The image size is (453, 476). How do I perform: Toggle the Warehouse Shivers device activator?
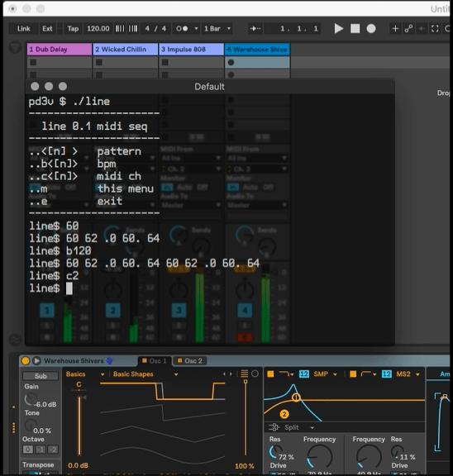[x=26, y=360]
